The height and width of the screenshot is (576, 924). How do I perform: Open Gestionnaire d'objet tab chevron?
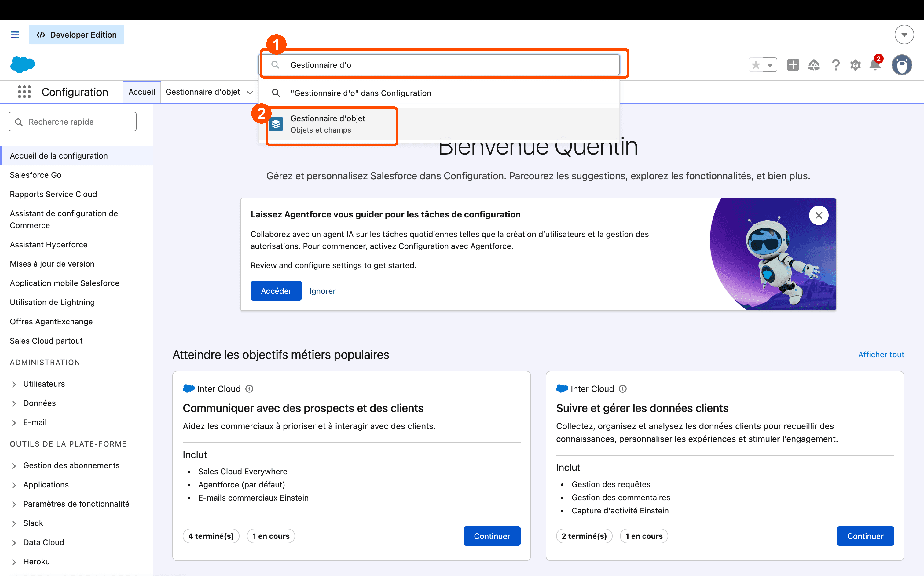250,92
